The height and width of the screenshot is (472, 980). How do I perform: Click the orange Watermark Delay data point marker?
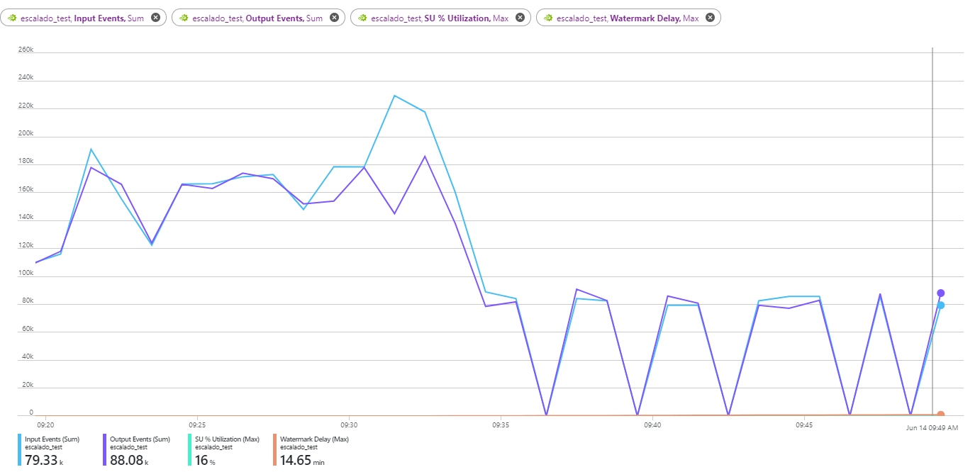940,415
